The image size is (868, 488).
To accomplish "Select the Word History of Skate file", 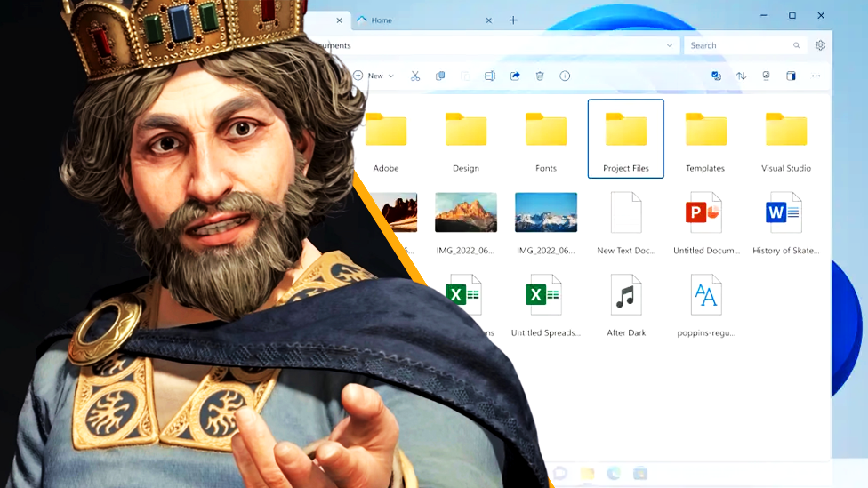I will [x=786, y=223].
